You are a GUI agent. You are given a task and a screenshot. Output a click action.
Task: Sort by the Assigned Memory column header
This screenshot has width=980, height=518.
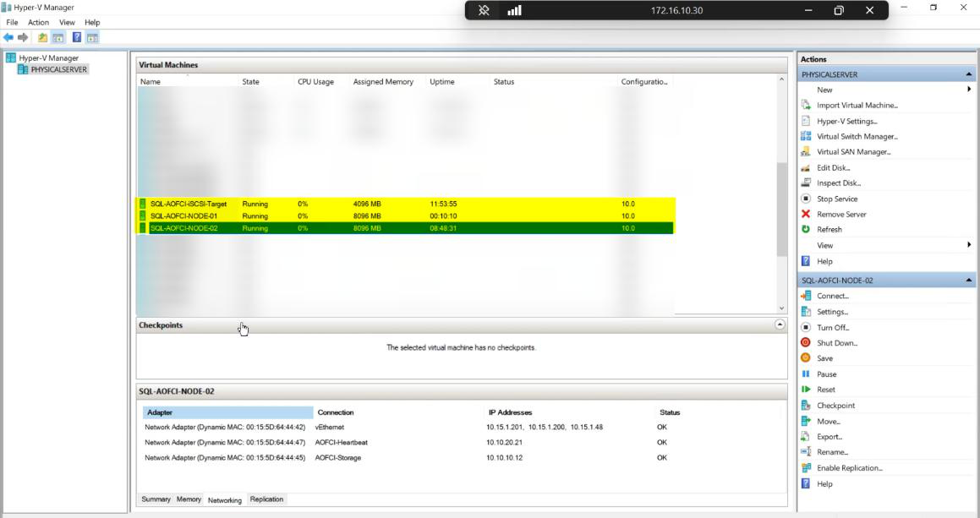[x=387, y=82]
